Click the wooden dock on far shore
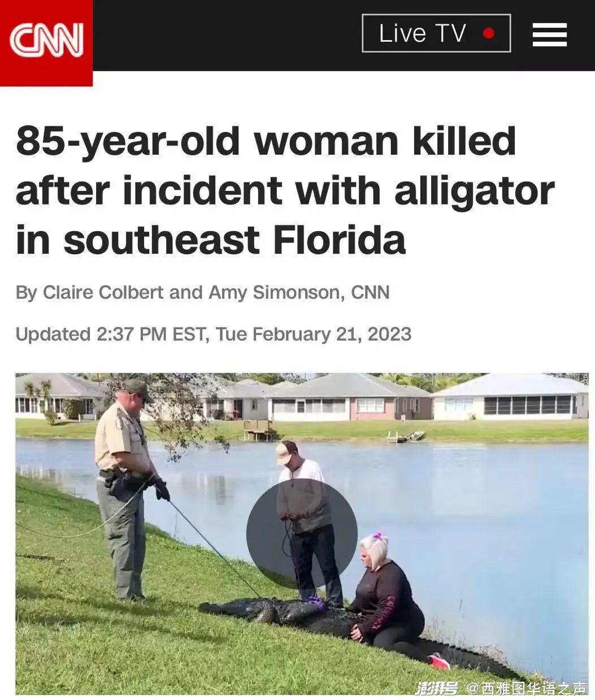Screen dimensions: 595x700 click(260, 430)
